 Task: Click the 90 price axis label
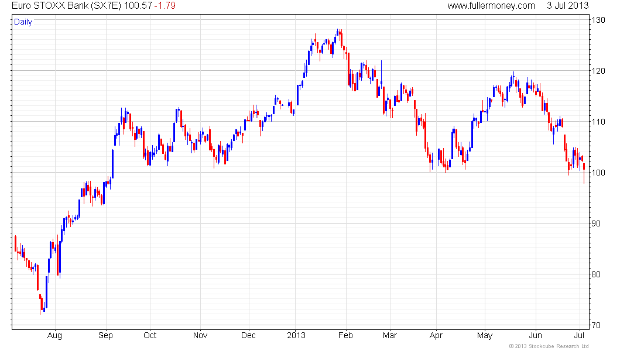(x=596, y=223)
